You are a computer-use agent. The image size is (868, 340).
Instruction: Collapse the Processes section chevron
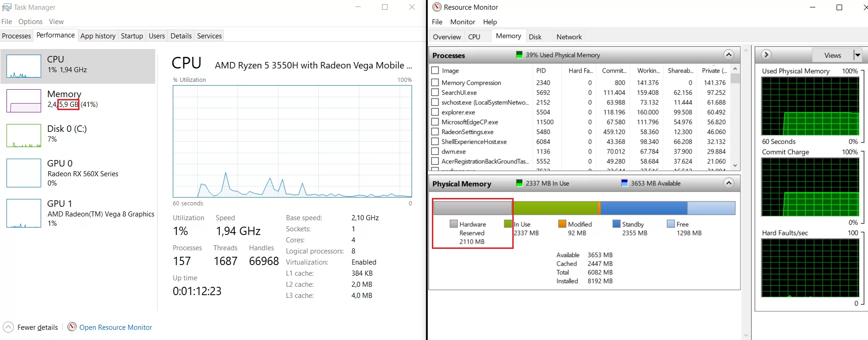[728, 55]
